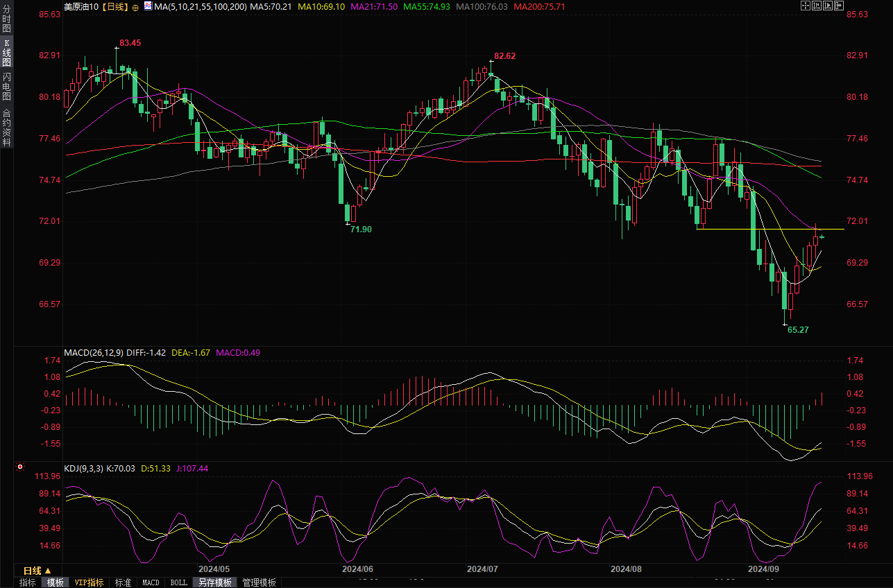This screenshot has height=588, width=893.
Task: Select the 指标 bottom tab
Action: (28, 582)
